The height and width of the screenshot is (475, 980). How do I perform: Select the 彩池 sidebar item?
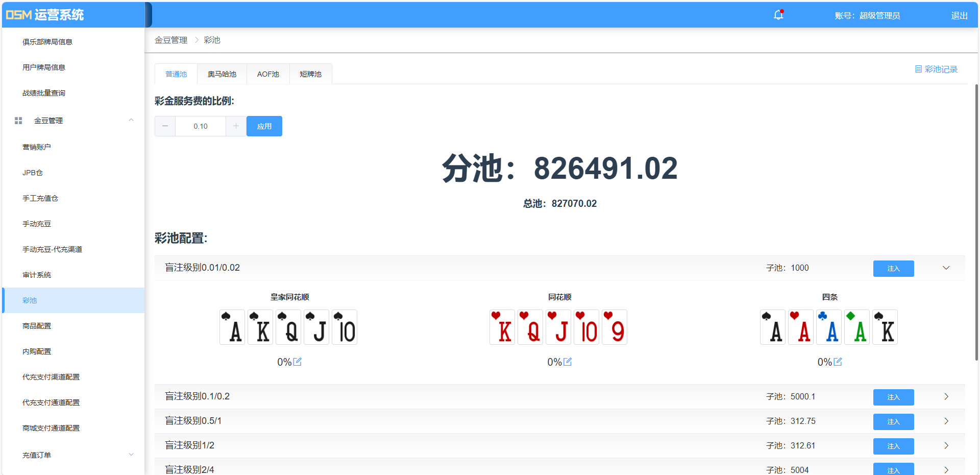(29, 300)
